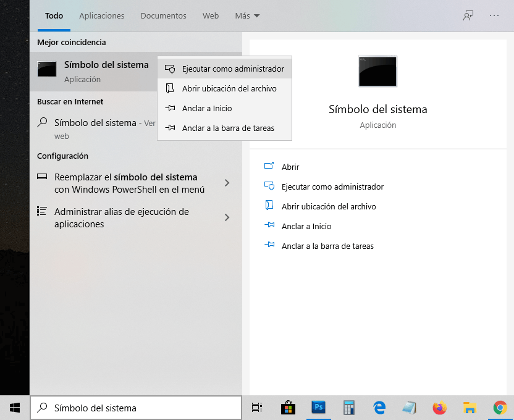Select the file location icon in the context menu
Viewport: 514px width, 420px height.
tap(170, 88)
